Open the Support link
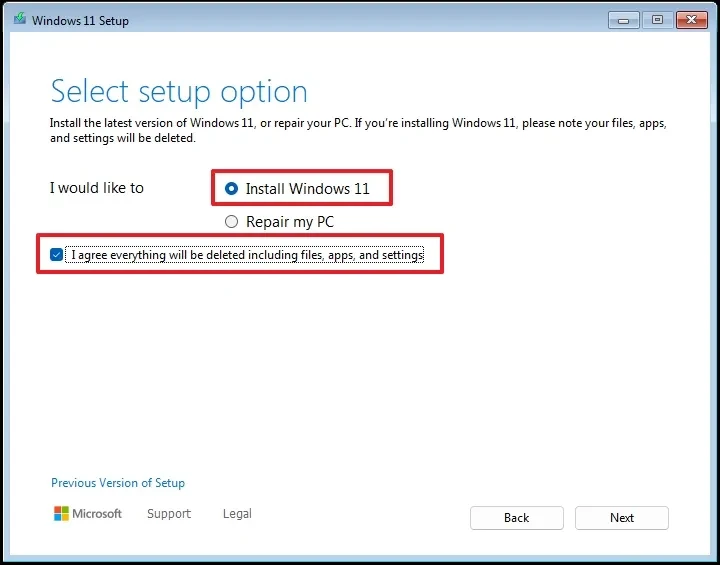Image resolution: width=720 pixels, height=565 pixels. point(168,514)
